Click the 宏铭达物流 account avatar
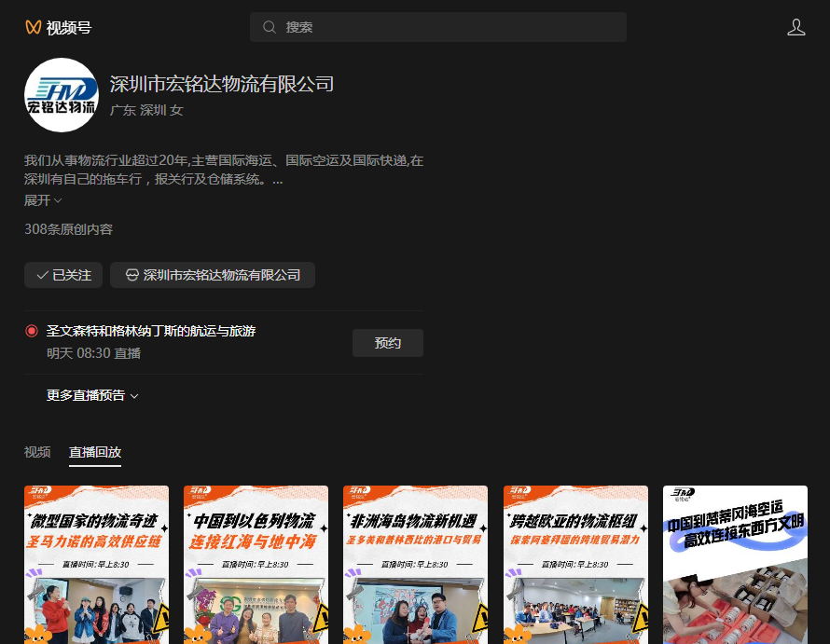Viewport: 830px width, 644px height. click(62, 95)
